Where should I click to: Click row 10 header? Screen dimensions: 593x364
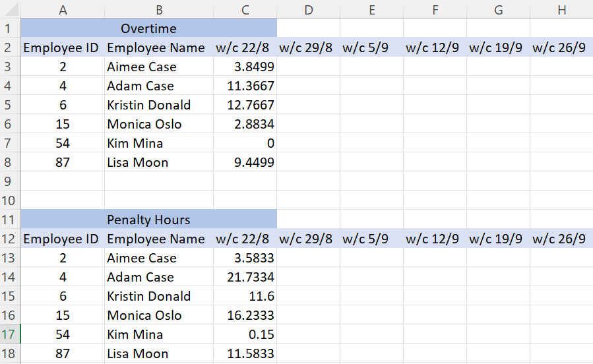tap(10, 200)
